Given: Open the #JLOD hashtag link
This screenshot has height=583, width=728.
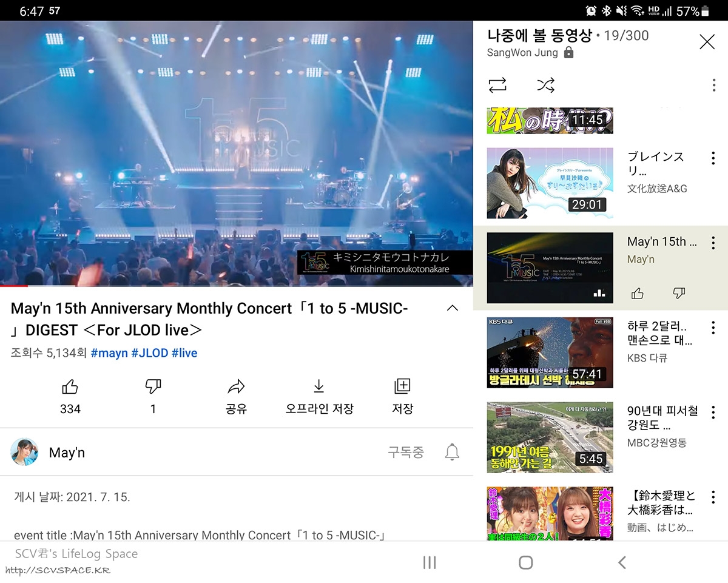Looking at the screenshot, I should [x=150, y=353].
